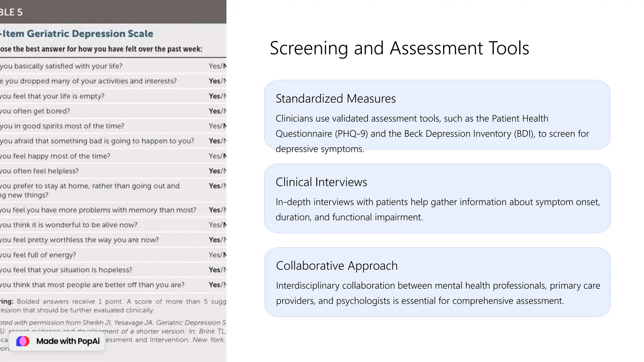Image resolution: width=644 pixels, height=362 pixels.
Task: Select the Collaborative Approach heading
Action: point(336,266)
